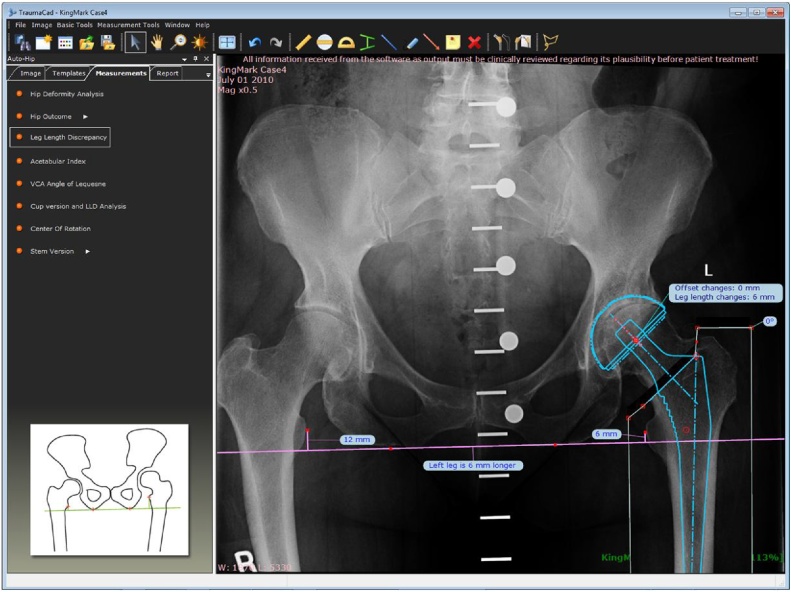Select Hip Deformity Analysis measurement

click(67, 94)
